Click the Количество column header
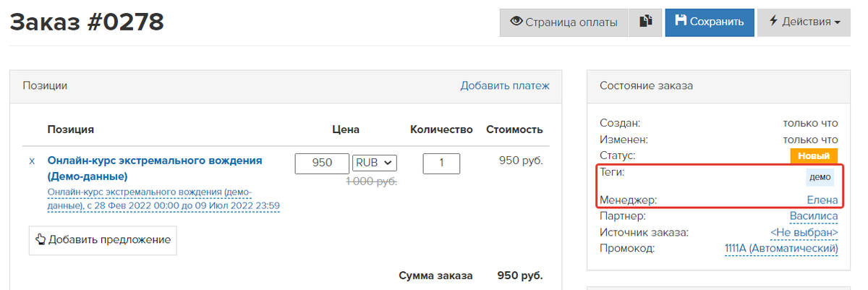868x290 pixels. point(441,129)
